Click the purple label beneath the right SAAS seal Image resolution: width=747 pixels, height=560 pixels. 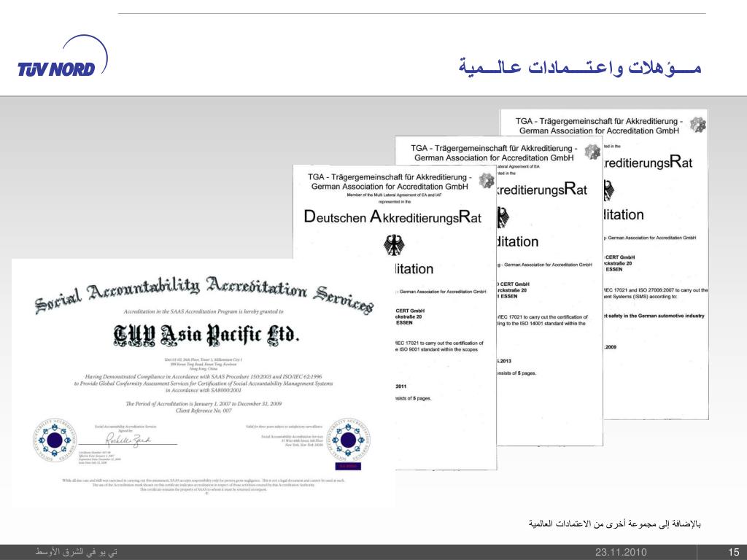click(x=348, y=466)
